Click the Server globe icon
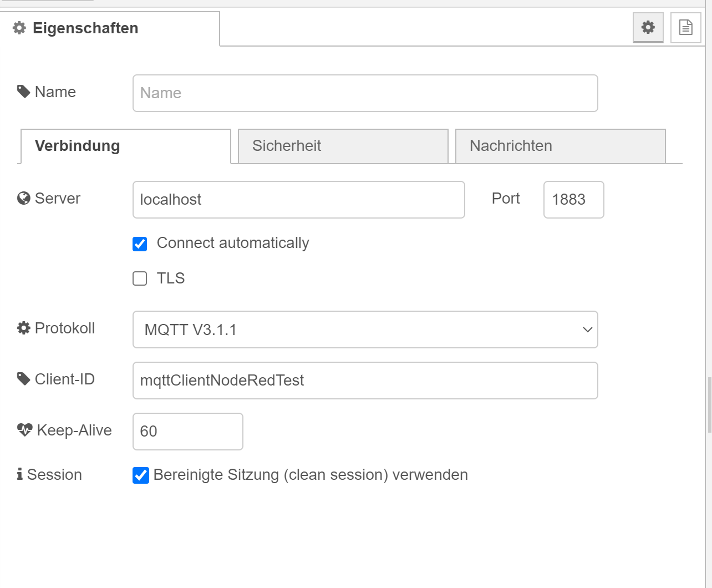The image size is (712, 588). pyautogui.click(x=23, y=198)
